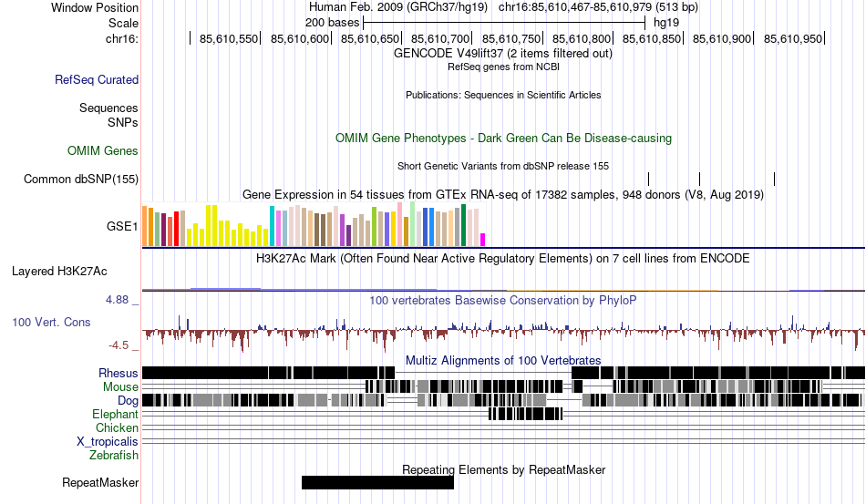Screen dimensions: 866x504
Task: Click the OMIM Genes track label
Action: 102,150
